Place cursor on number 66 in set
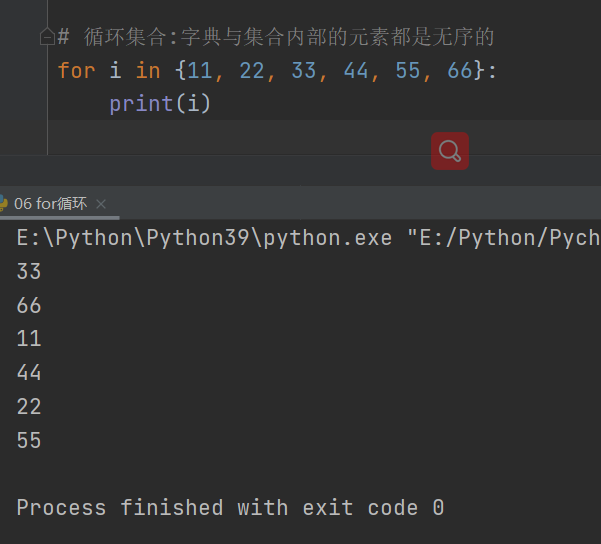The width and height of the screenshot is (601, 544). click(459, 70)
